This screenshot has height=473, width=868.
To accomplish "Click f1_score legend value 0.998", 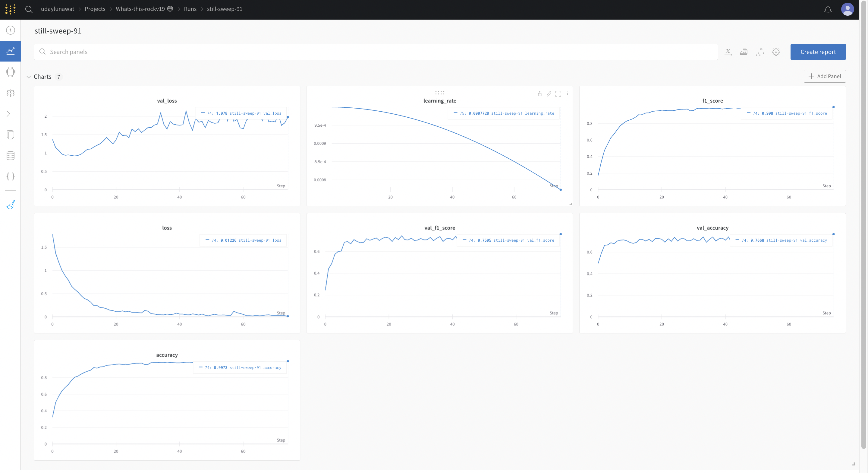I will (767, 113).
